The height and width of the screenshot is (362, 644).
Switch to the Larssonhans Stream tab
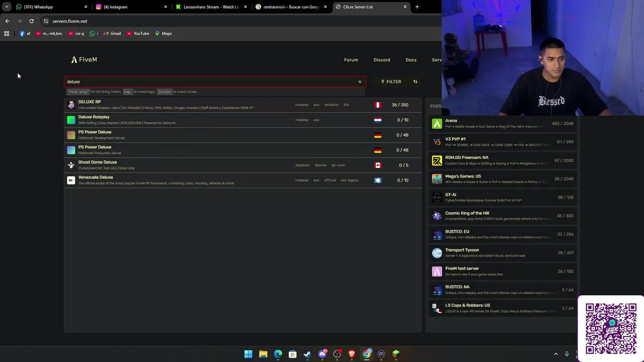(x=210, y=7)
